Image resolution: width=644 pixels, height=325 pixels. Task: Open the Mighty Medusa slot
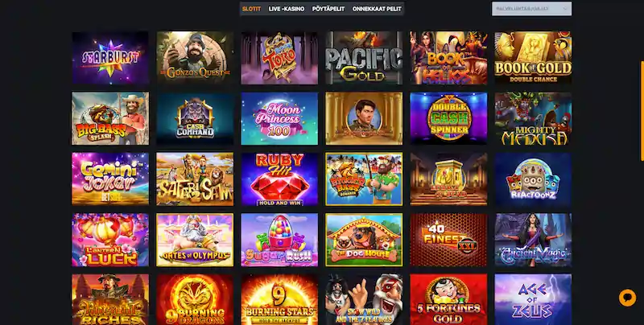click(x=533, y=118)
